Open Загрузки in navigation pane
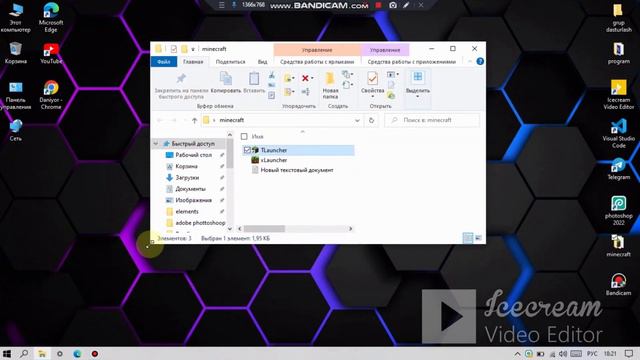640x360 pixels. 187,178
